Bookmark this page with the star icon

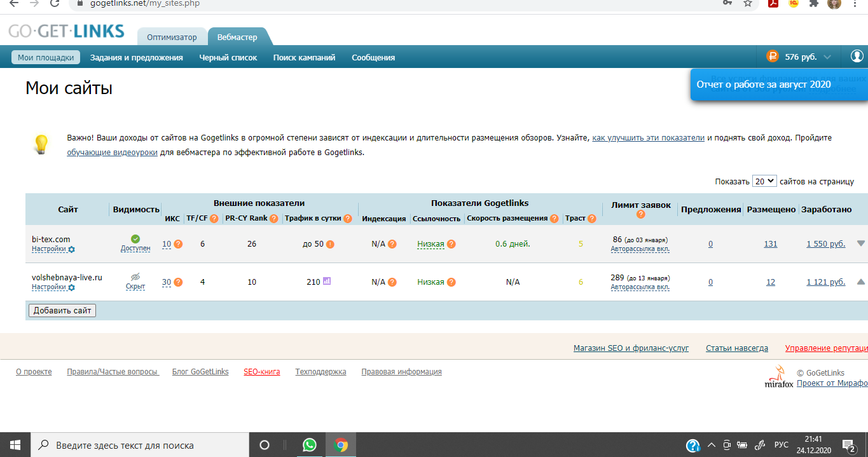pyautogui.click(x=748, y=3)
